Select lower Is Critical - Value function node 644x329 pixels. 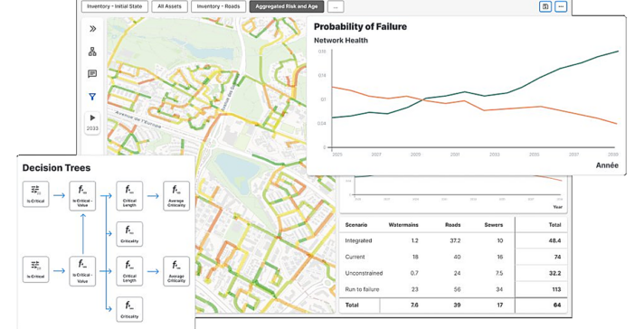click(x=82, y=271)
